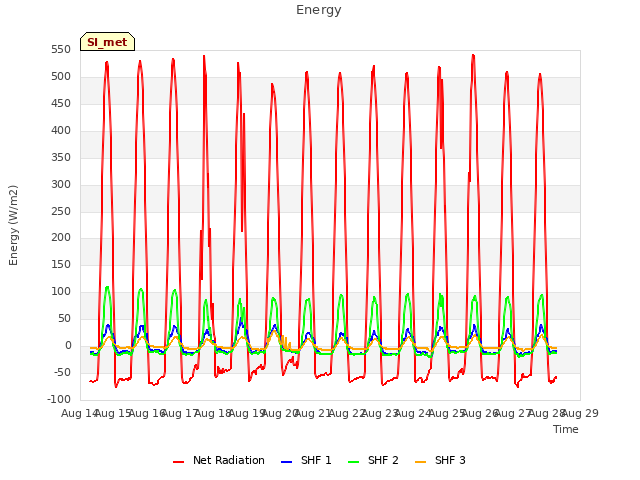Screen dimensions: 640x480
Task: Click the SHF 3 legend label
Action: [450, 460]
